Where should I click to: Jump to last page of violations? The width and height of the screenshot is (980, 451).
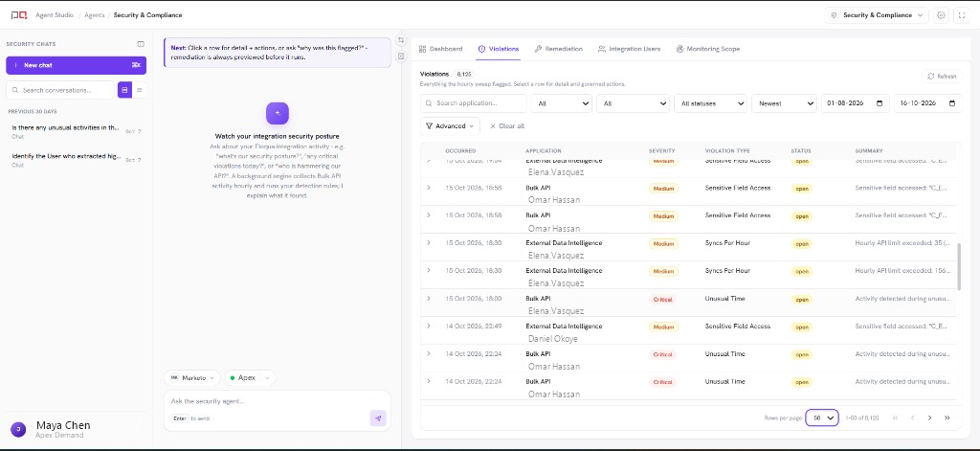pos(947,417)
